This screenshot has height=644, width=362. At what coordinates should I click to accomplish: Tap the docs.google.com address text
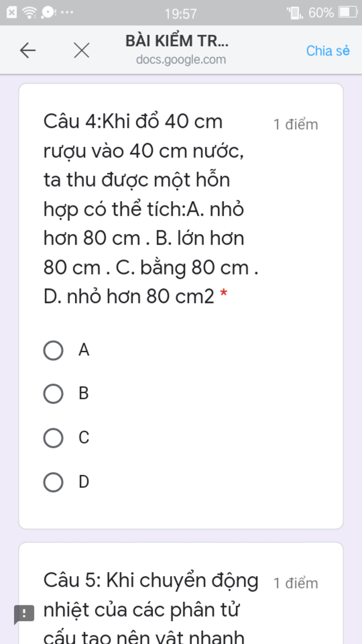pos(181,59)
